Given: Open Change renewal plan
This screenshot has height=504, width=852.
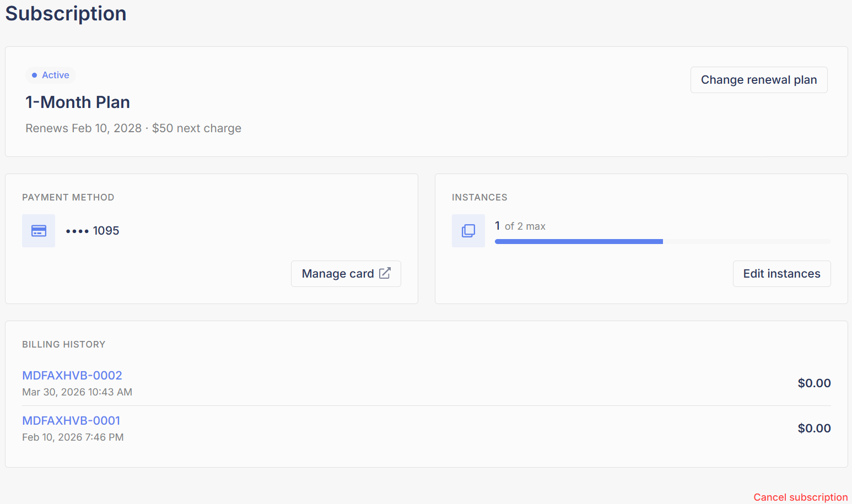Looking at the screenshot, I should click(759, 80).
